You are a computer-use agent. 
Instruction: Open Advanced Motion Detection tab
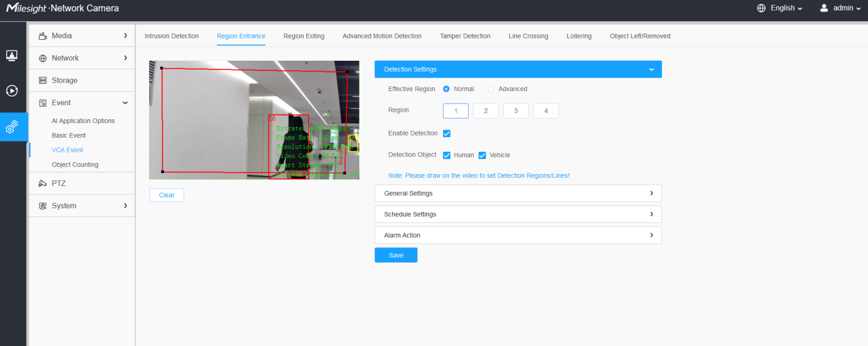(382, 36)
